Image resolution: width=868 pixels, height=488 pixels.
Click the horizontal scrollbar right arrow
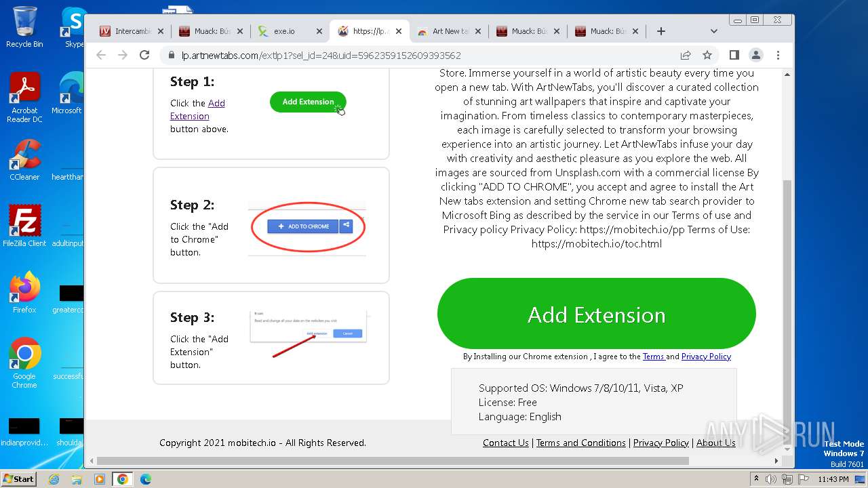click(x=778, y=461)
